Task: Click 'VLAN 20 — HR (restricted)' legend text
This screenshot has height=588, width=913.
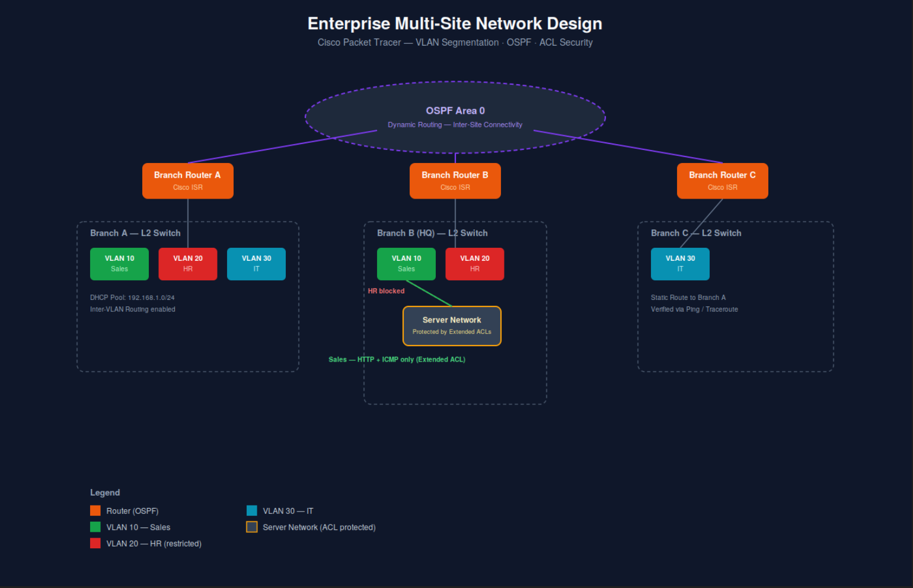Action: tap(154, 544)
